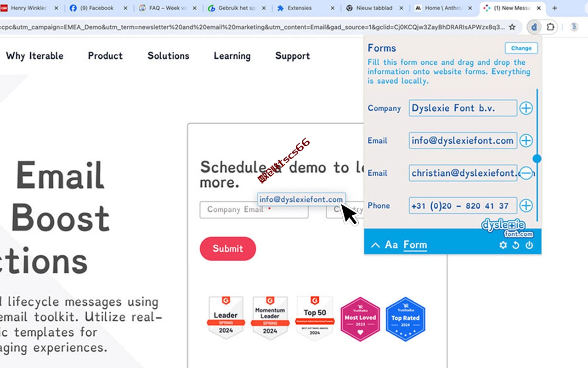The image size is (588, 368).
Task: Collapse the panel with the up chevron
Action: tap(375, 245)
